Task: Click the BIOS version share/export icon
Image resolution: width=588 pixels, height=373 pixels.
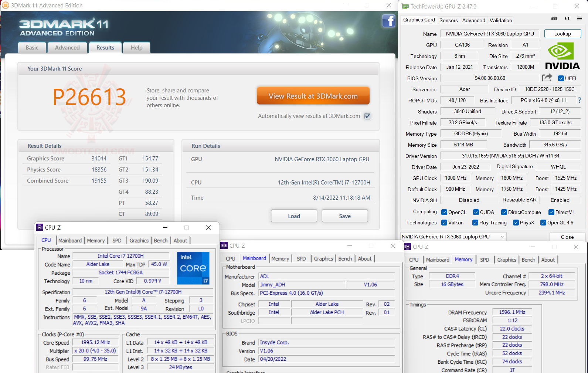Action: coord(547,78)
